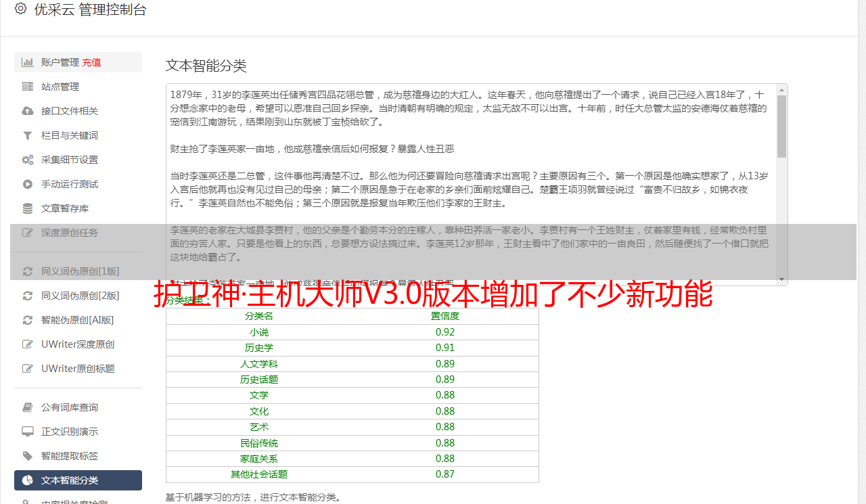Screen dimensions: 866x504
Task: Click the 历史学 category cell
Action: pos(259,348)
